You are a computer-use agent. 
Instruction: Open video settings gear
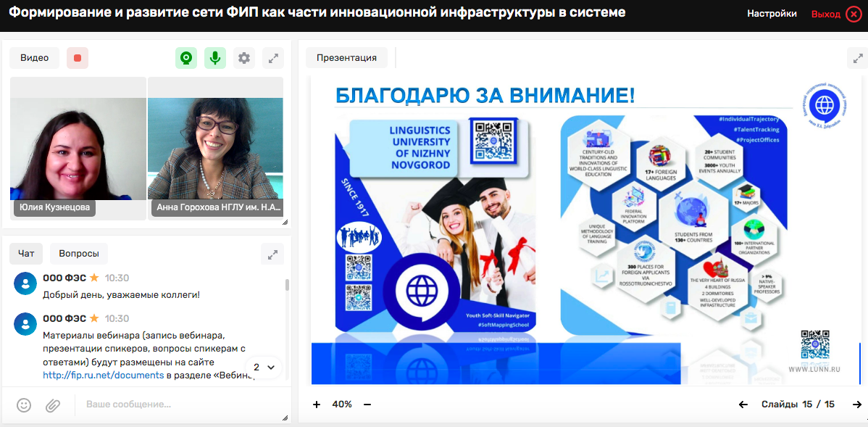[244, 57]
